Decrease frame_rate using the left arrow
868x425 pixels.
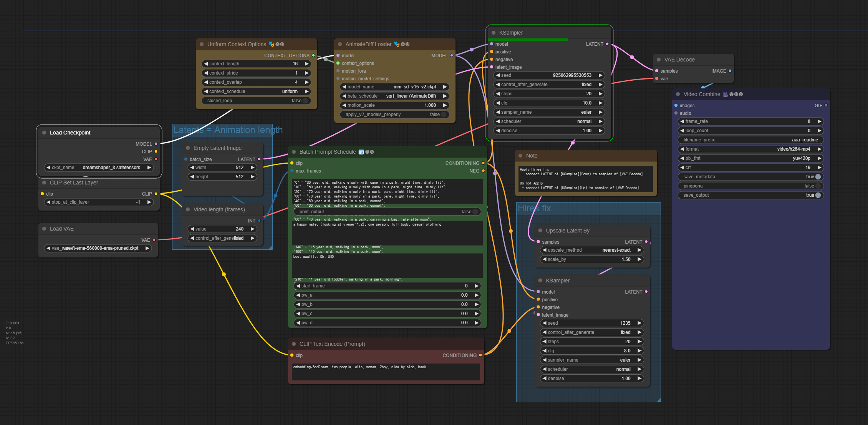pyautogui.click(x=682, y=121)
